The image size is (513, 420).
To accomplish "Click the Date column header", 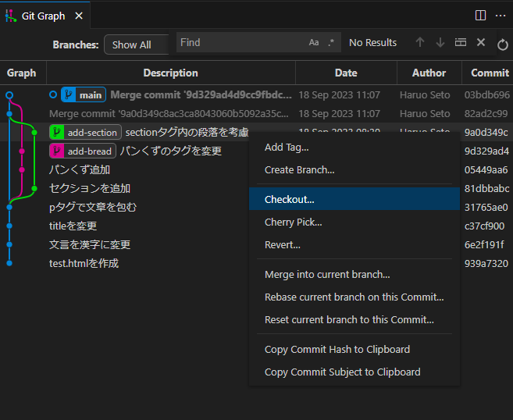I will [x=346, y=73].
